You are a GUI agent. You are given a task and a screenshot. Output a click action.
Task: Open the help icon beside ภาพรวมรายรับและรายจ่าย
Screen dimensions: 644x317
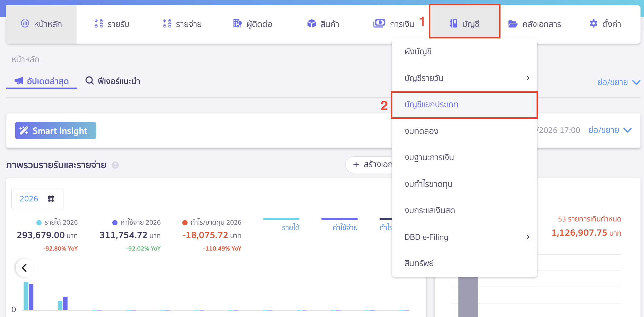coord(115,165)
